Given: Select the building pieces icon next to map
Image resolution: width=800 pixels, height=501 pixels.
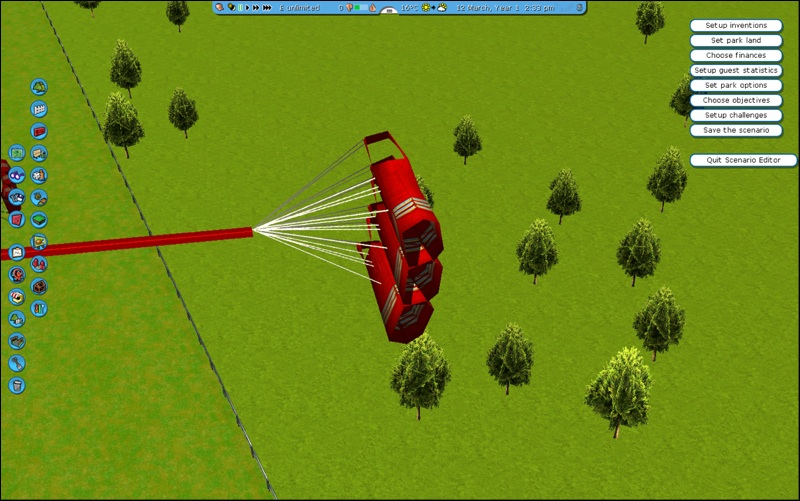Looking at the screenshot, I should 39,153.
